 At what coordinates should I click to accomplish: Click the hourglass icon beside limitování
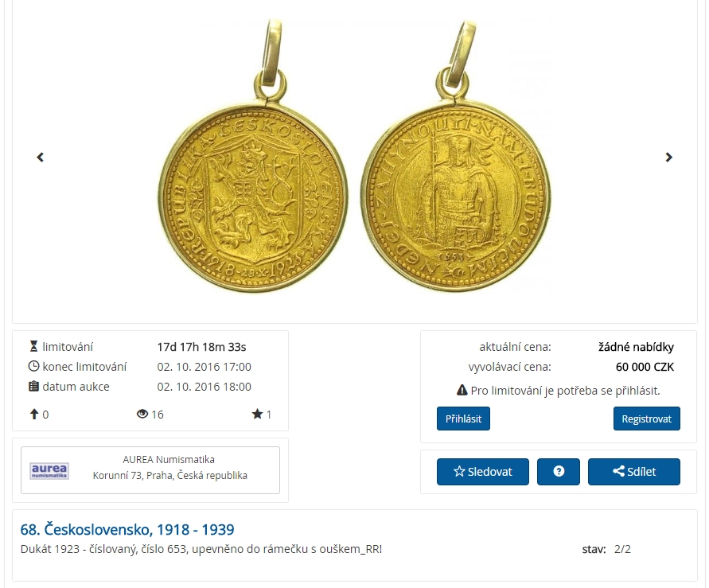(x=34, y=347)
